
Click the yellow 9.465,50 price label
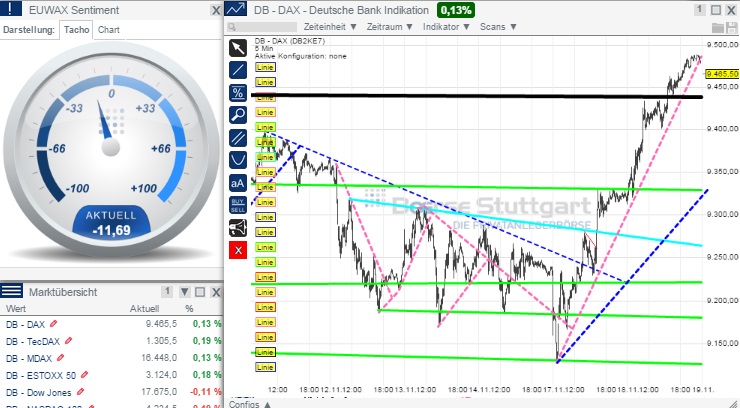click(722, 74)
